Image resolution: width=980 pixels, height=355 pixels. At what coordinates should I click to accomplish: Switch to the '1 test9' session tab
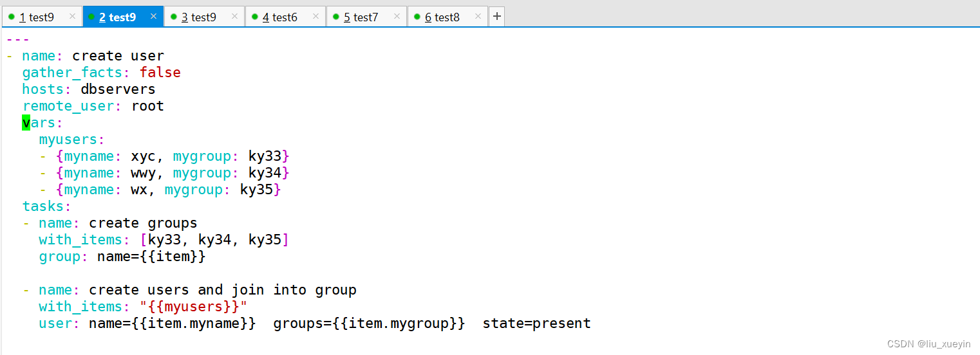42,17
